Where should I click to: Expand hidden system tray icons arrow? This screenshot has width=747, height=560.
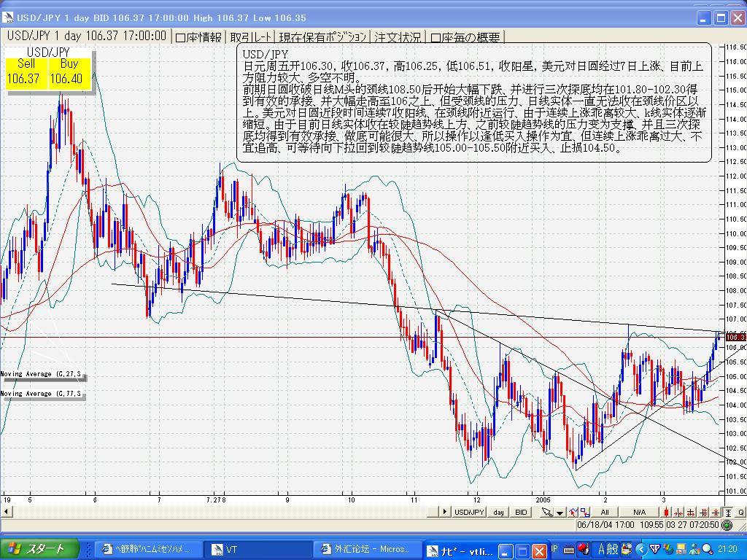coord(641,550)
